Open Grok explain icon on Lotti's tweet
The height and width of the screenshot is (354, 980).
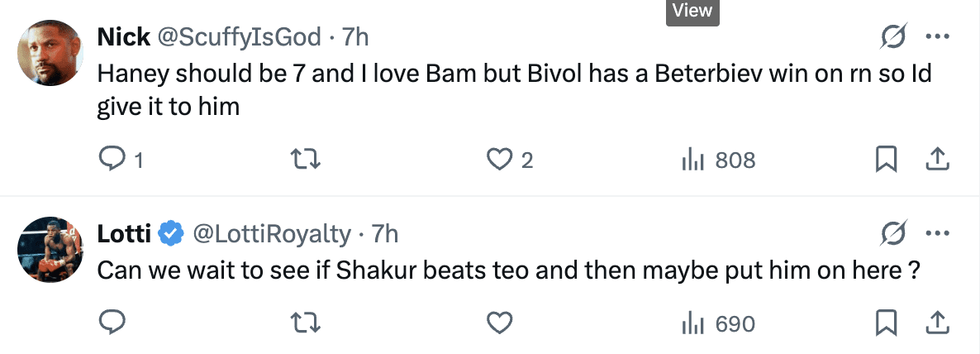click(x=894, y=234)
